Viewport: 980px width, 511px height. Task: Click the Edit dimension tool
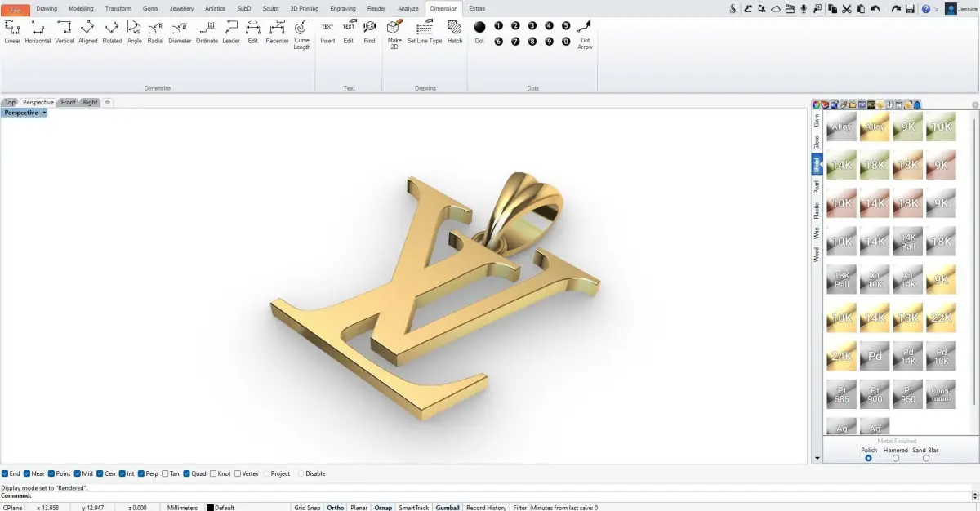253,33
